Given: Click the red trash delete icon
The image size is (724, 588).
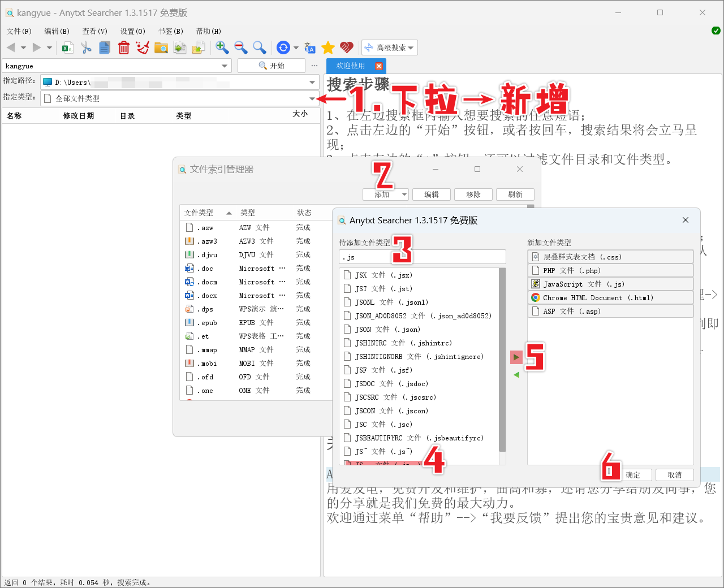Looking at the screenshot, I should coord(124,47).
